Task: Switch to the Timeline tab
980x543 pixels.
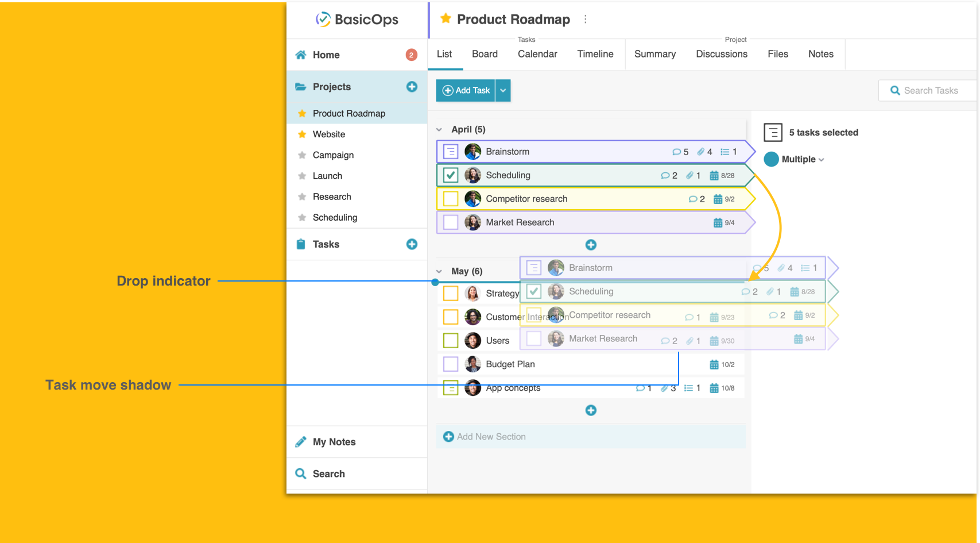Action: (x=595, y=54)
